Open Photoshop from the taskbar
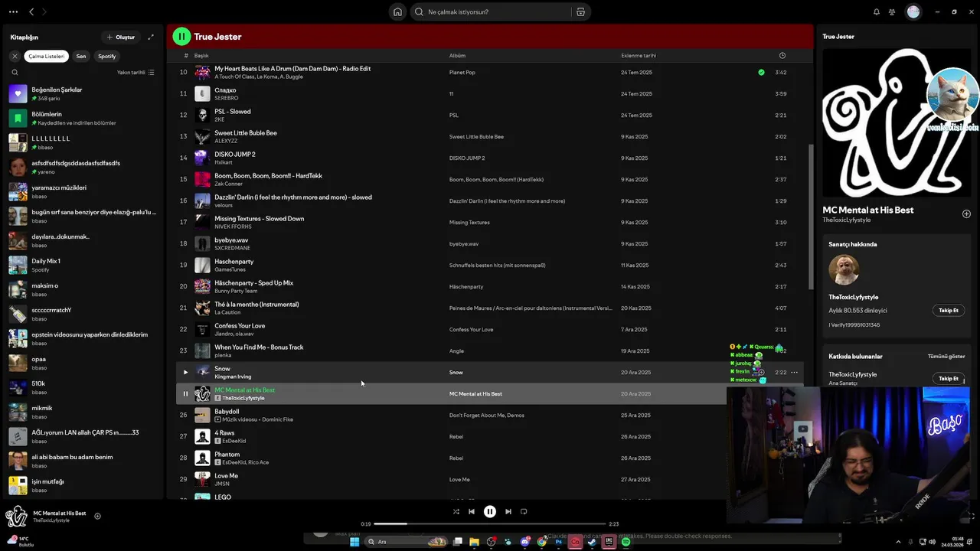The height and width of the screenshot is (551, 980). pos(559,542)
